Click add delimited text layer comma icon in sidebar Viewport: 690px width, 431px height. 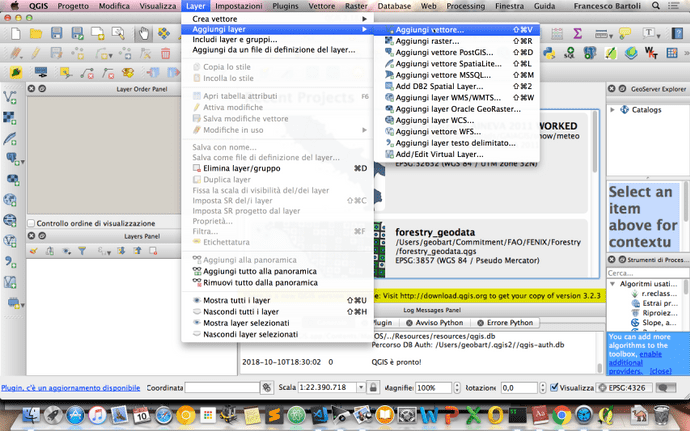10,262
